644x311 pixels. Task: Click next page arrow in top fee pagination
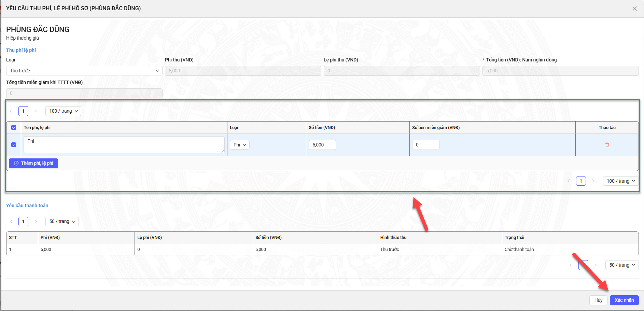[36, 111]
